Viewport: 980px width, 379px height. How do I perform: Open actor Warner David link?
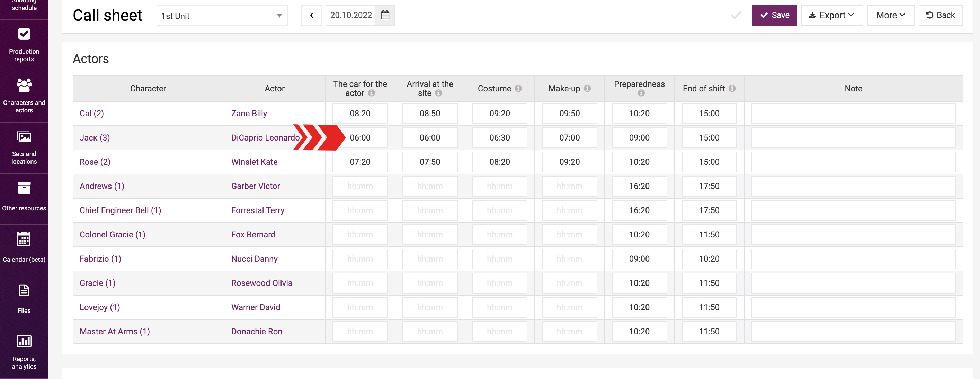(x=256, y=308)
